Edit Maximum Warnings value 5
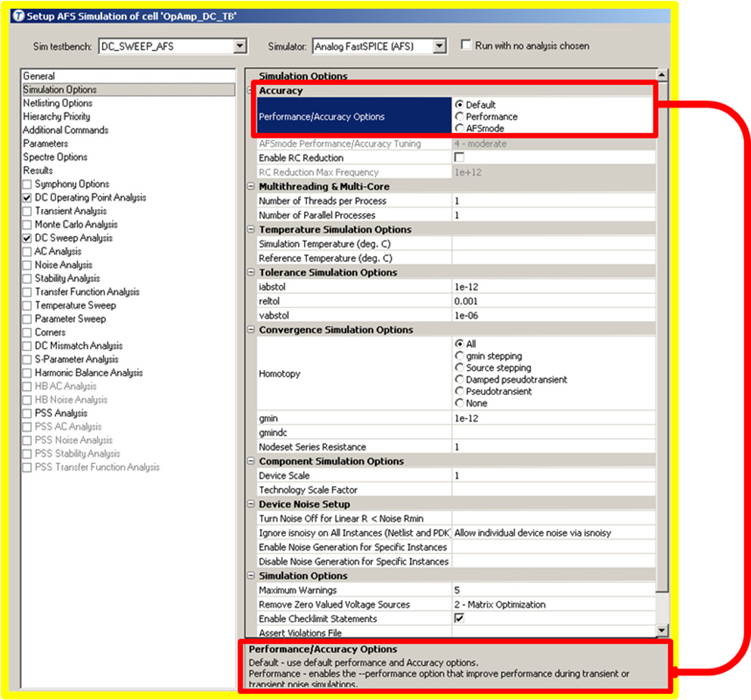The height and width of the screenshot is (700, 751). tap(553, 590)
